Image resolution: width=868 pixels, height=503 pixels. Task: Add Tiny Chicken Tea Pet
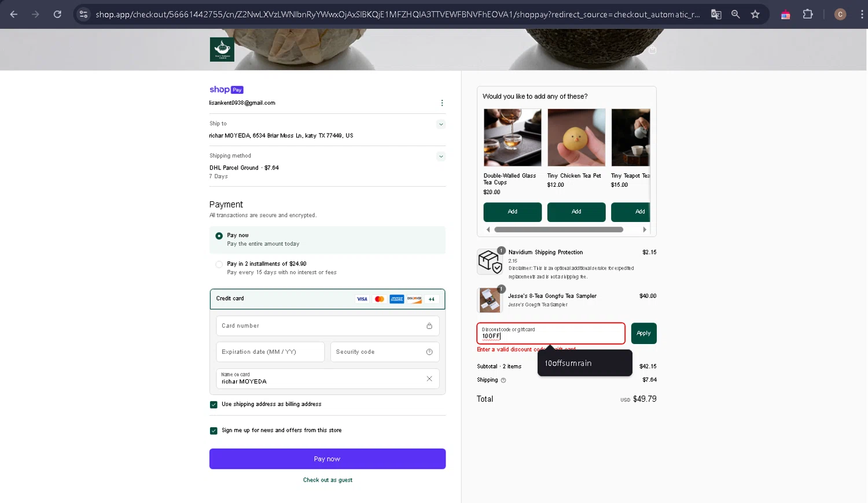click(576, 212)
